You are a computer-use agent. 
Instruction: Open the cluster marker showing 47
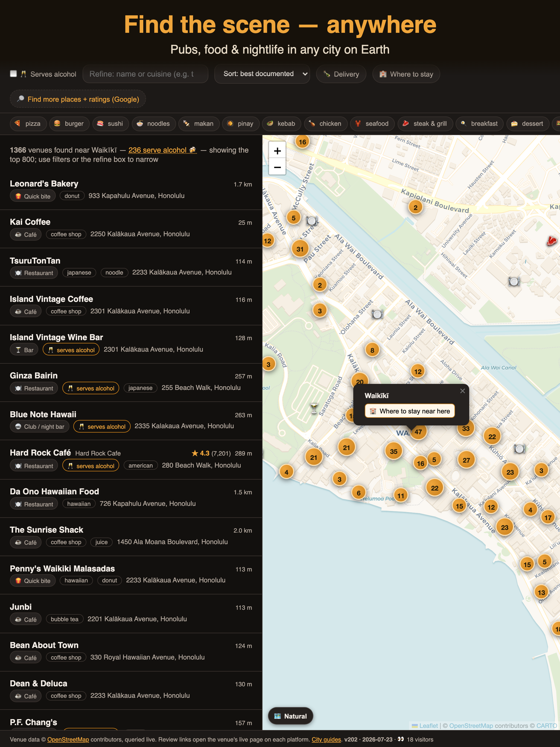click(418, 431)
